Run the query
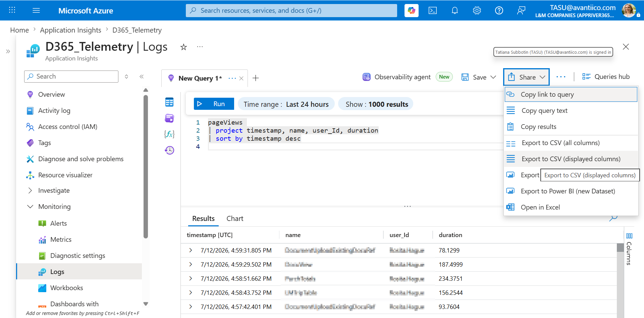The width and height of the screenshot is (644, 318). [214, 104]
